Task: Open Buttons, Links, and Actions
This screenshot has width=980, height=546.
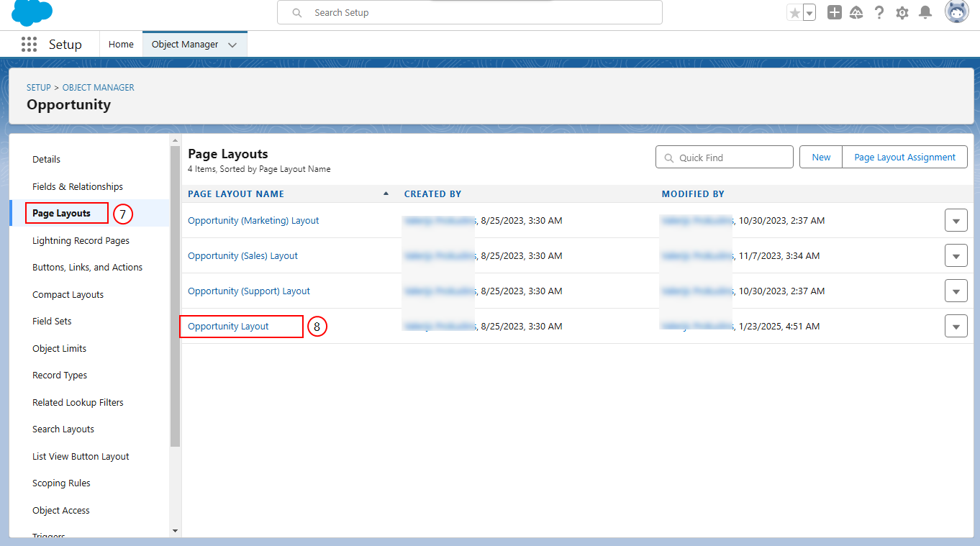Action: [88, 268]
